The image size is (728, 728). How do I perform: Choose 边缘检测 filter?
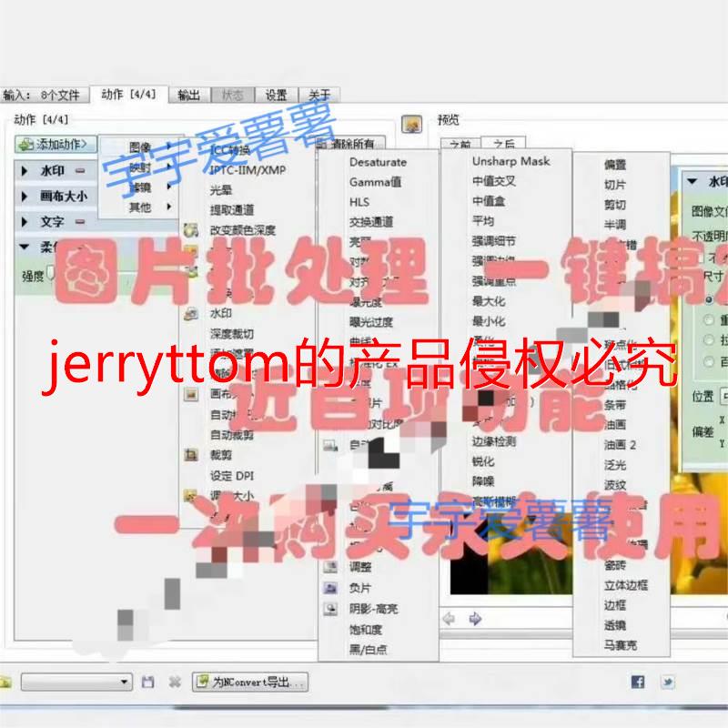point(494,441)
